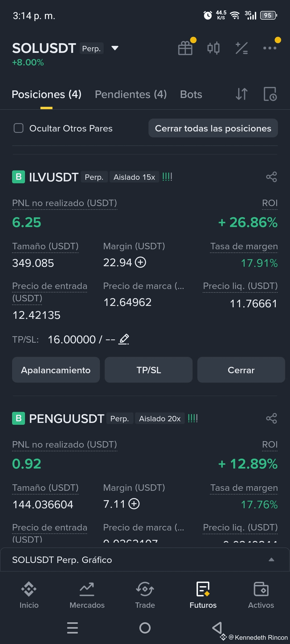
Task: Switch to the Bots tab
Action: click(191, 94)
